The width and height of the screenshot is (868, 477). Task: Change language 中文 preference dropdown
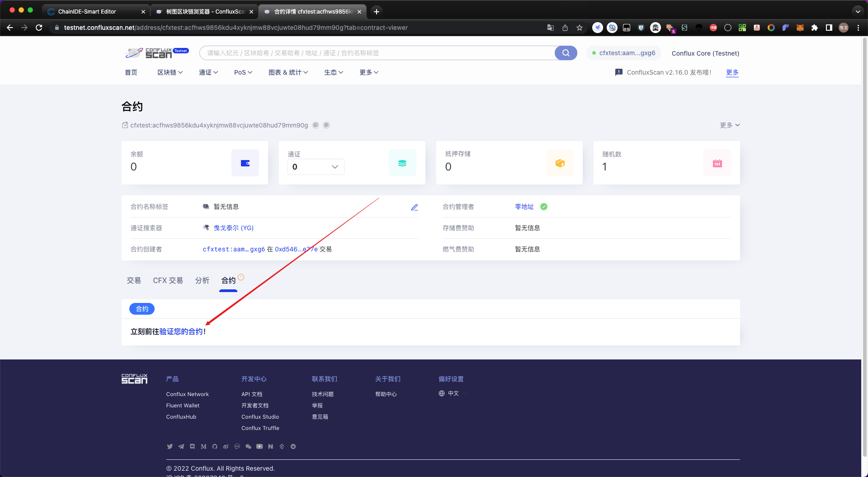[452, 393]
